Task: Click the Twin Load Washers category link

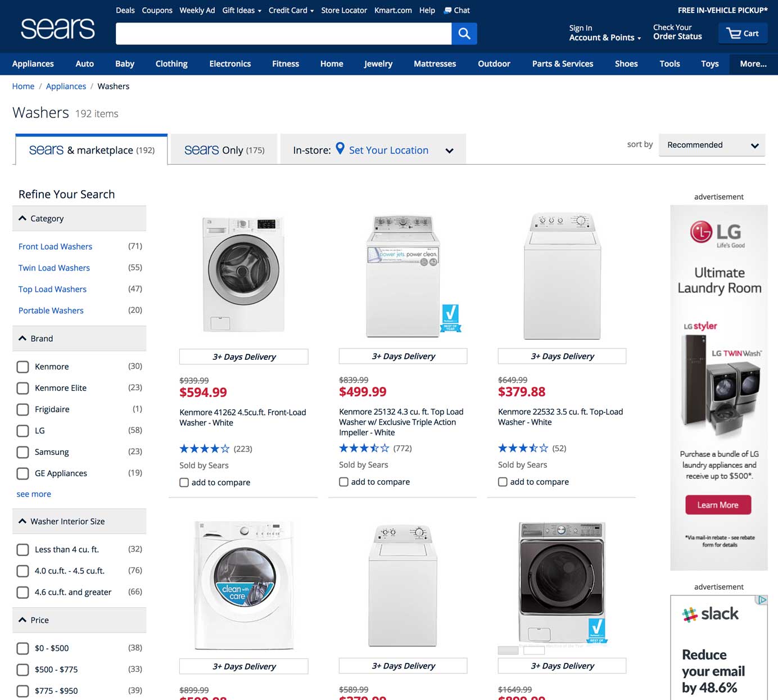Action: pyautogui.click(x=54, y=268)
